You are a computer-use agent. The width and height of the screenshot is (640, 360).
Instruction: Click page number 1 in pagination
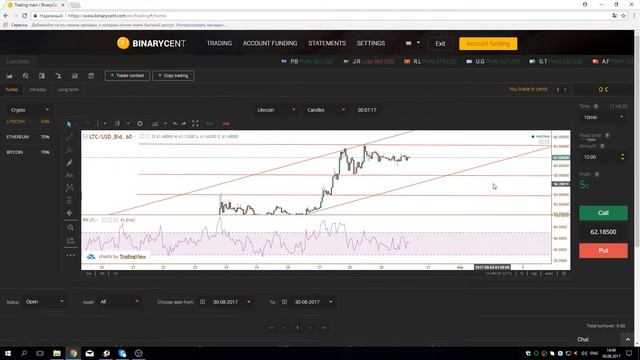pos(297,328)
